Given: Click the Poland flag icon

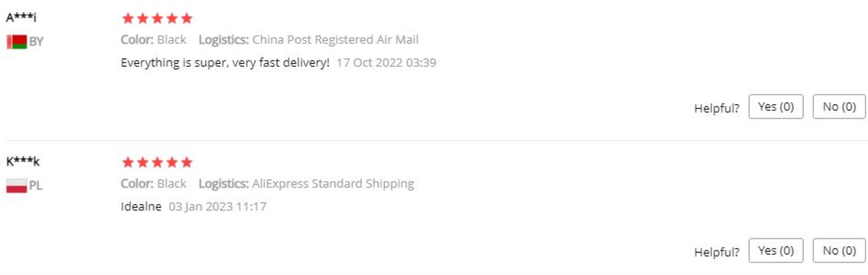Looking at the screenshot, I should (17, 186).
